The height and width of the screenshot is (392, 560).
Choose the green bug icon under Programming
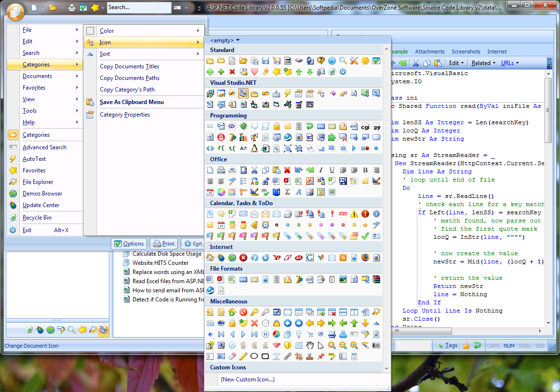pyautogui.click(x=243, y=126)
